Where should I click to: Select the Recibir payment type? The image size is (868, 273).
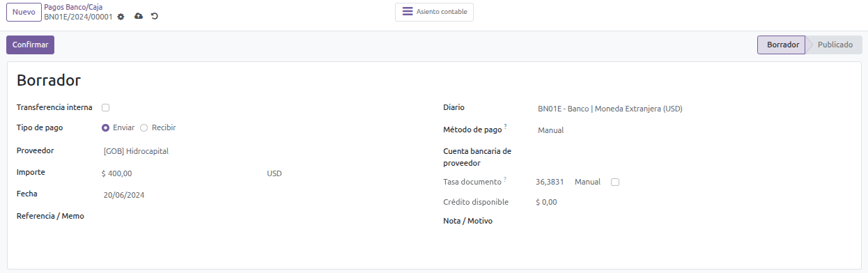click(144, 127)
